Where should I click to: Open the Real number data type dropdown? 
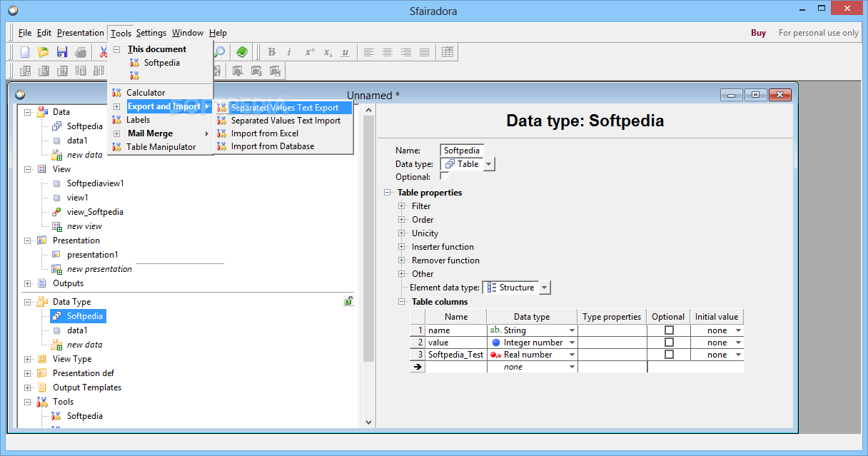point(572,355)
